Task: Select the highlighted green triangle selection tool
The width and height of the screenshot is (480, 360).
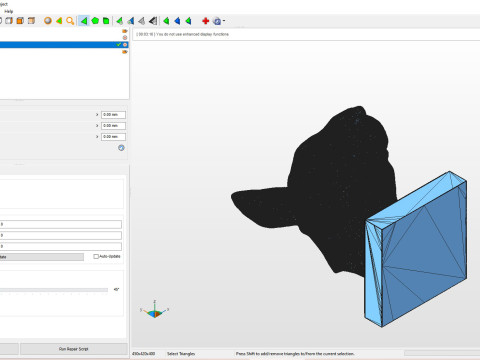Action: click(84, 21)
